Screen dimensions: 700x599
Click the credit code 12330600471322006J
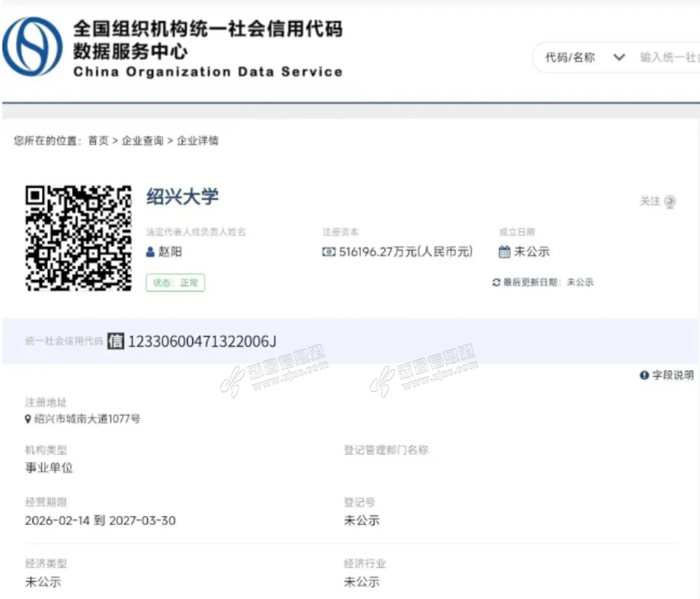(x=202, y=341)
